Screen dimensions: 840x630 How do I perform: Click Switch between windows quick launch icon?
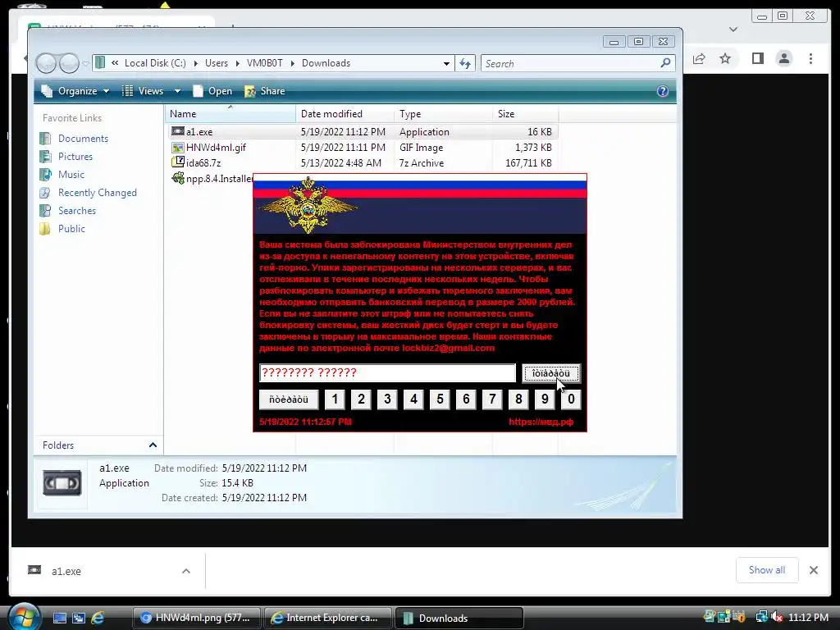pyautogui.click(x=79, y=619)
